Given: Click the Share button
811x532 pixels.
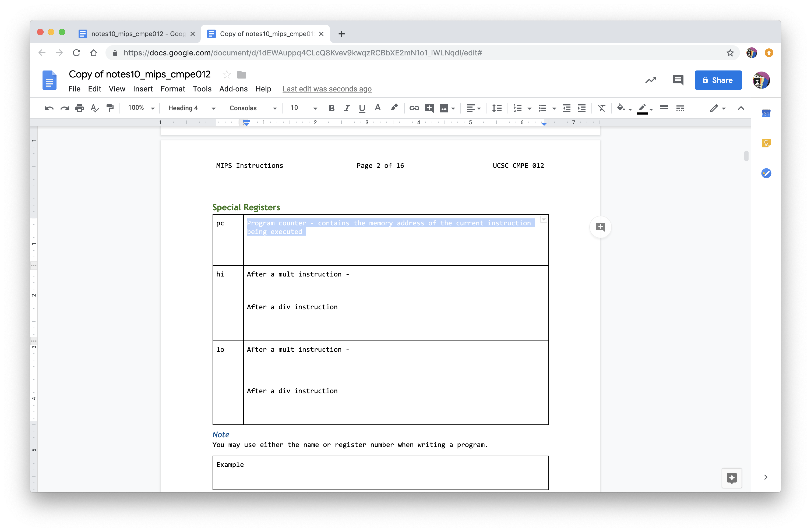Looking at the screenshot, I should point(718,80).
